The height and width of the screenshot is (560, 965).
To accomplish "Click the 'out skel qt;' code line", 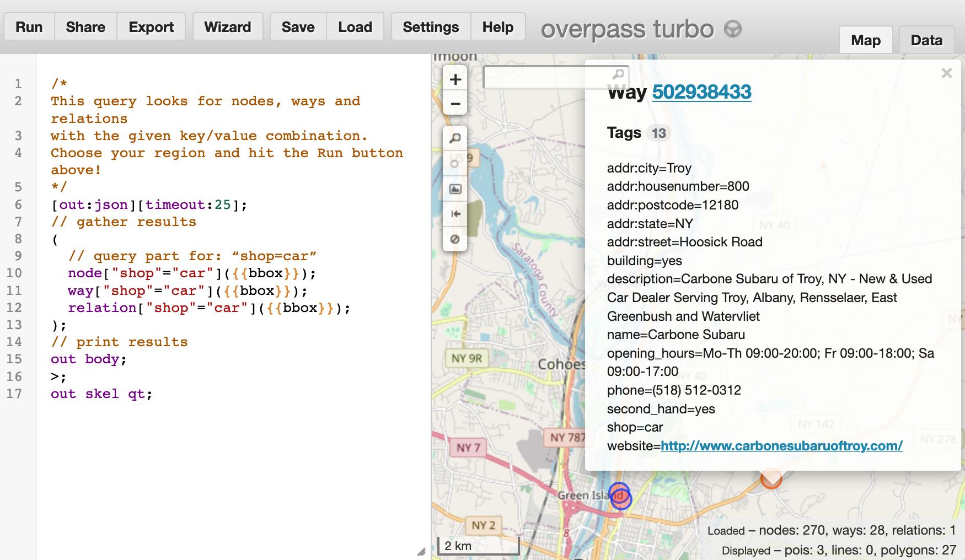I will 101,394.
